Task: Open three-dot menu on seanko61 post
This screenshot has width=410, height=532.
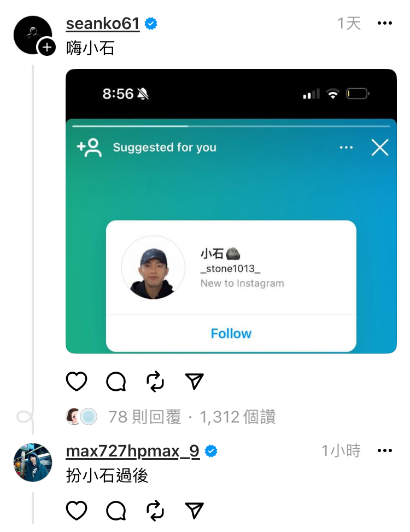Action: (x=385, y=23)
